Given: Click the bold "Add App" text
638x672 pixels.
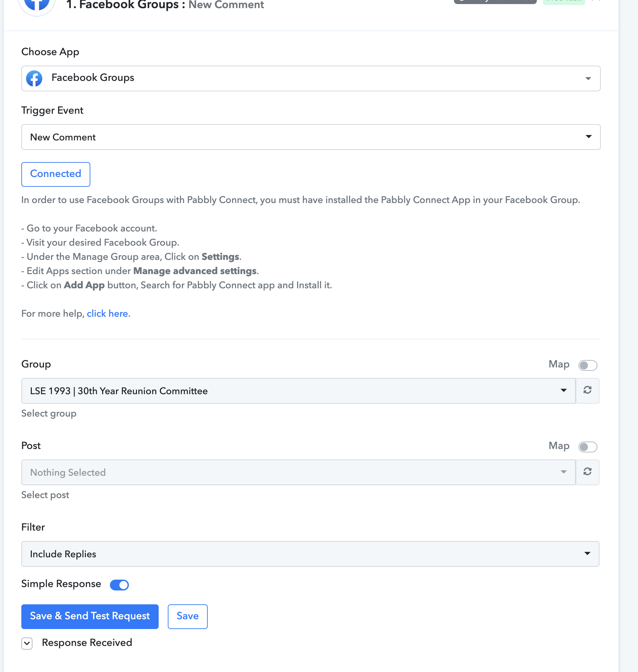Looking at the screenshot, I should (84, 285).
